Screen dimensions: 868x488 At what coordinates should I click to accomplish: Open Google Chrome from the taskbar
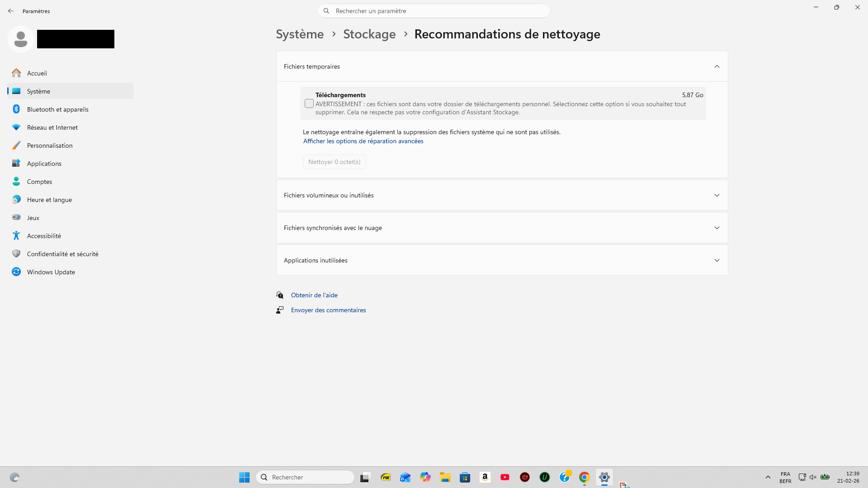click(x=584, y=477)
